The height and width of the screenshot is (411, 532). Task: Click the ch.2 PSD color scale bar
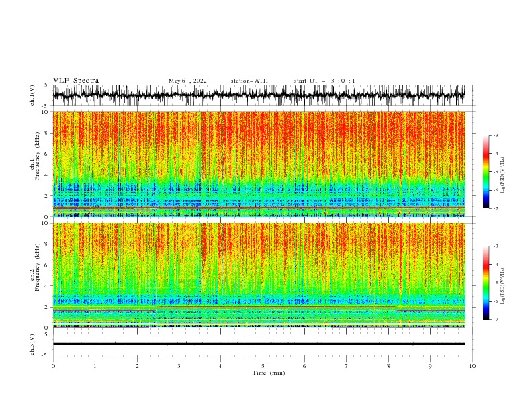pyautogui.click(x=486, y=283)
